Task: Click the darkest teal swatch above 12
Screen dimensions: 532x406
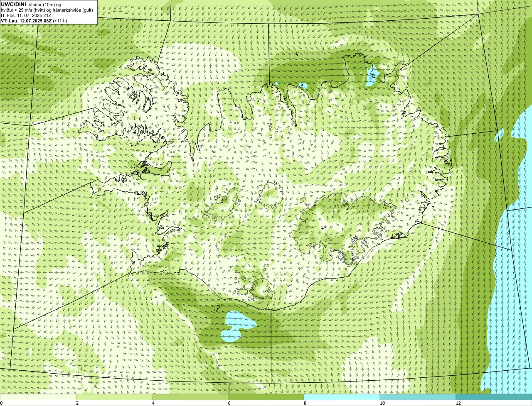Action: click(494, 397)
